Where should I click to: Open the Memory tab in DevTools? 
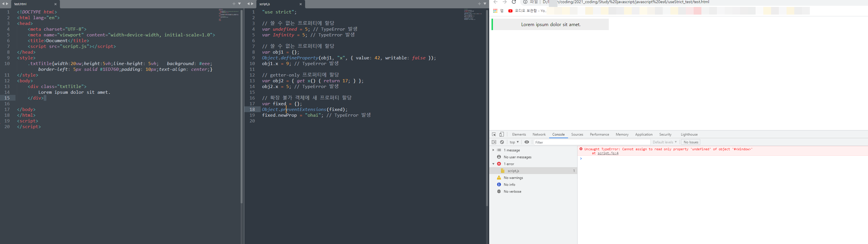coord(622,134)
